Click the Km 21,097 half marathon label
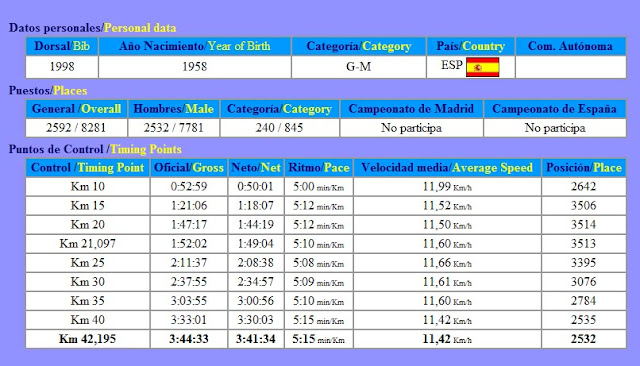 pyautogui.click(x=88, y=244)
